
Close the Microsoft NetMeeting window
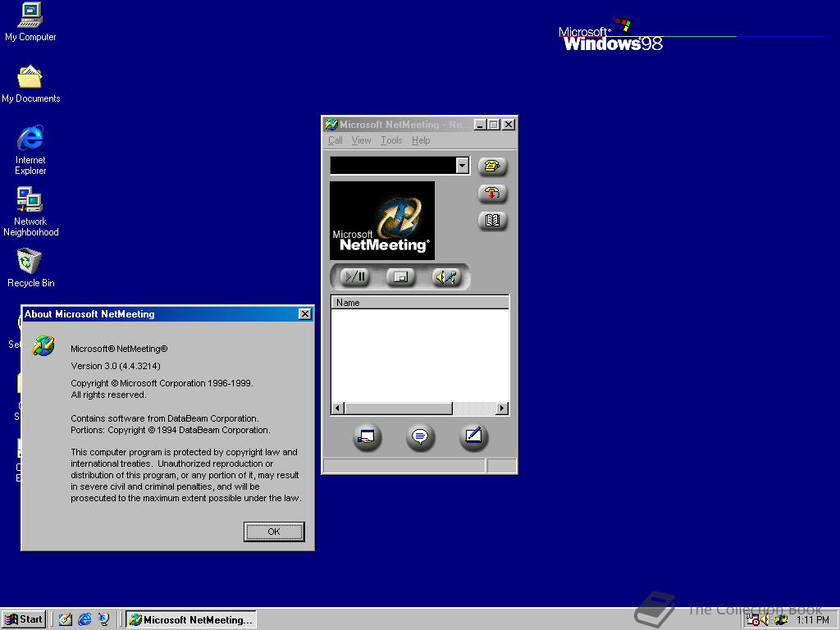509,125
